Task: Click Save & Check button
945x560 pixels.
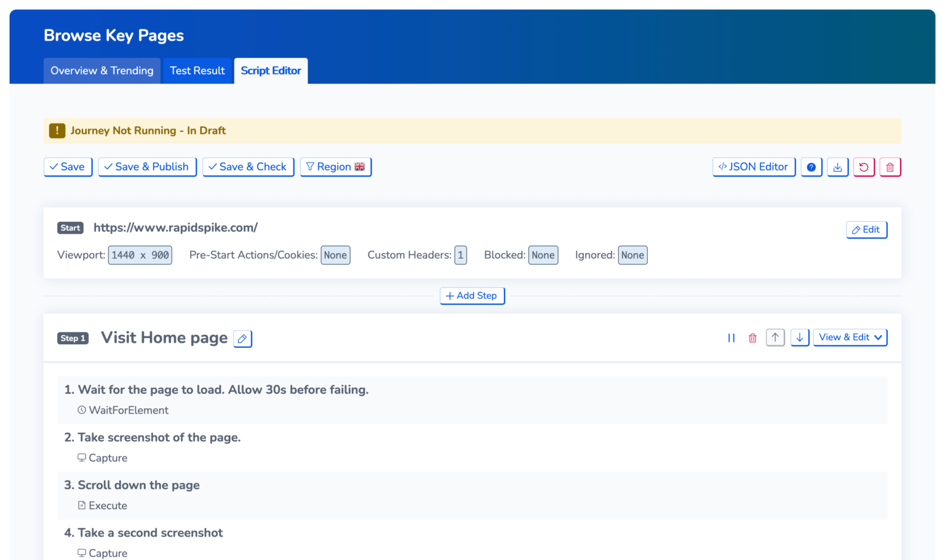Action: pos(248,167)
